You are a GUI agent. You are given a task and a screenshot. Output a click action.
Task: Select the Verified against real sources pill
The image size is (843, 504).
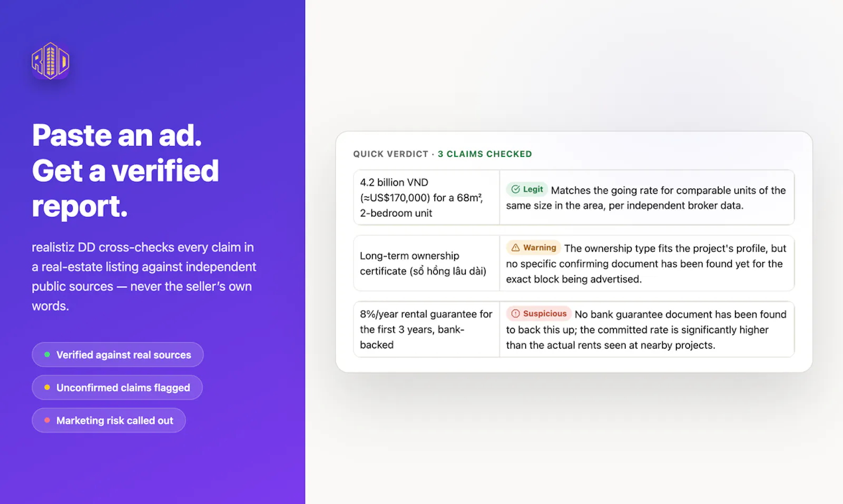click(117, 354)
